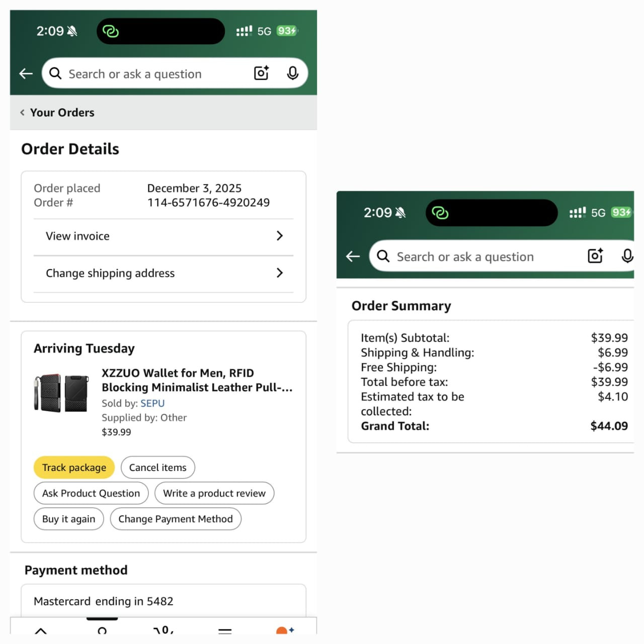644x644 pixels.
Task: Focus the search field above Your Orders
Action: pyautogui.click(x=151, y=74)
